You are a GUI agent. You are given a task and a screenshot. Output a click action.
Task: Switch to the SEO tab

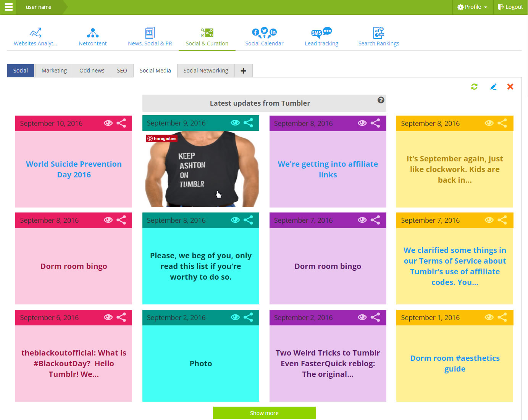click(122, 71)
